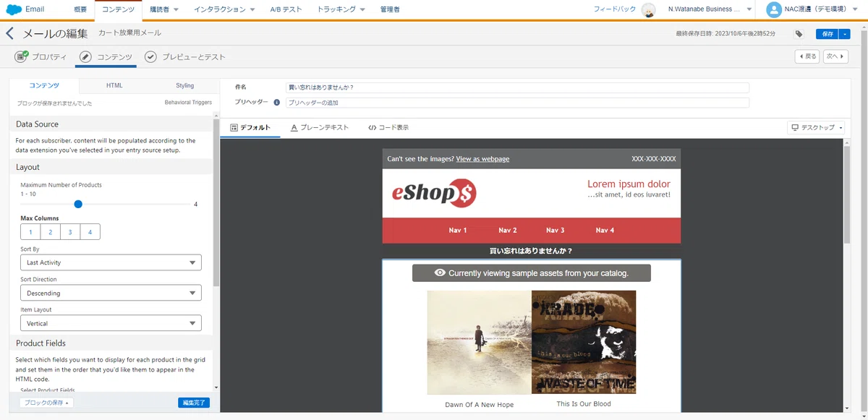Click the コンテンツ item in top navigation
This screenshot has height=420, width=868.
[118, 9]
